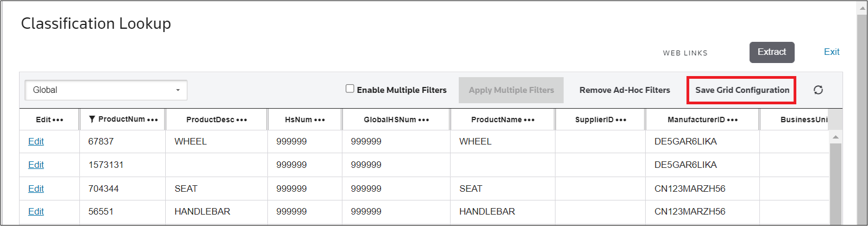
Task: Open the ProductName column options ellipsis
Action: 529,120
